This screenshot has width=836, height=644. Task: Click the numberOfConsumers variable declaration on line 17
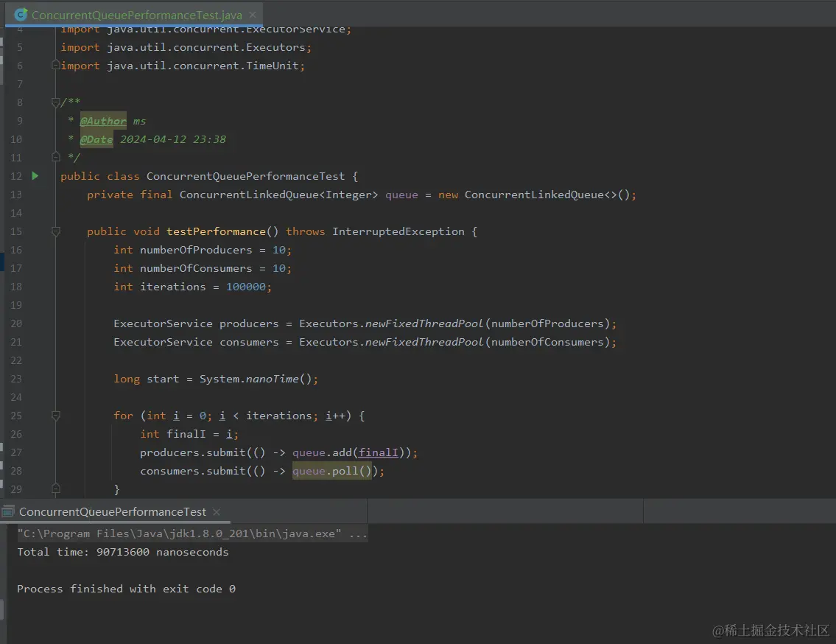tap(196, 268)
